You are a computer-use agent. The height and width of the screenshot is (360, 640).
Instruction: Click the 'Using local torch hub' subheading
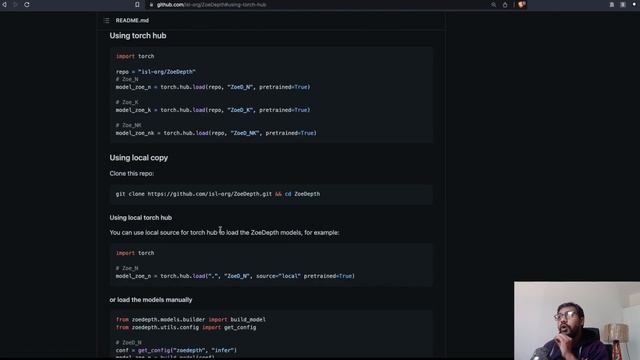coord(140,218)
